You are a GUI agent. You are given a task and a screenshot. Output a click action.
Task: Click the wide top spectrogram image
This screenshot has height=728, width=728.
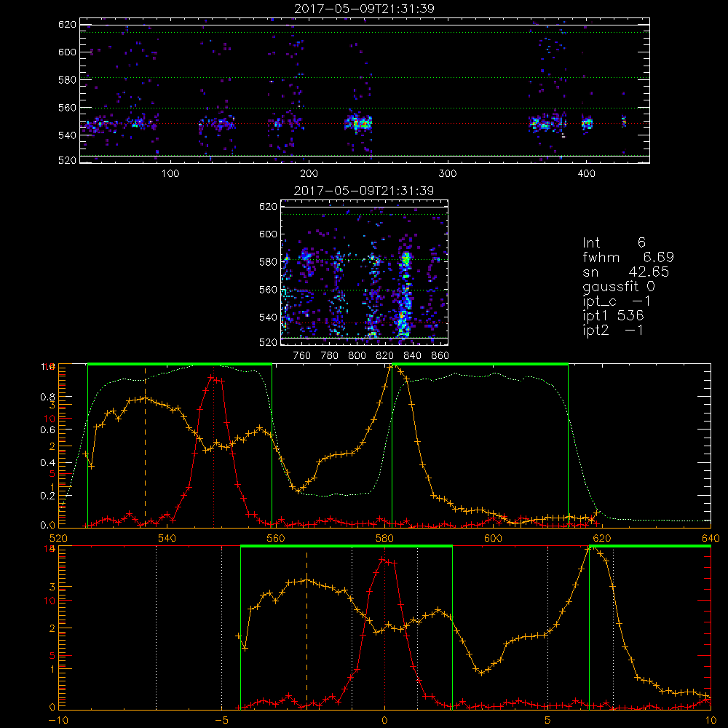pyautogui.click(x=365, y=90)
